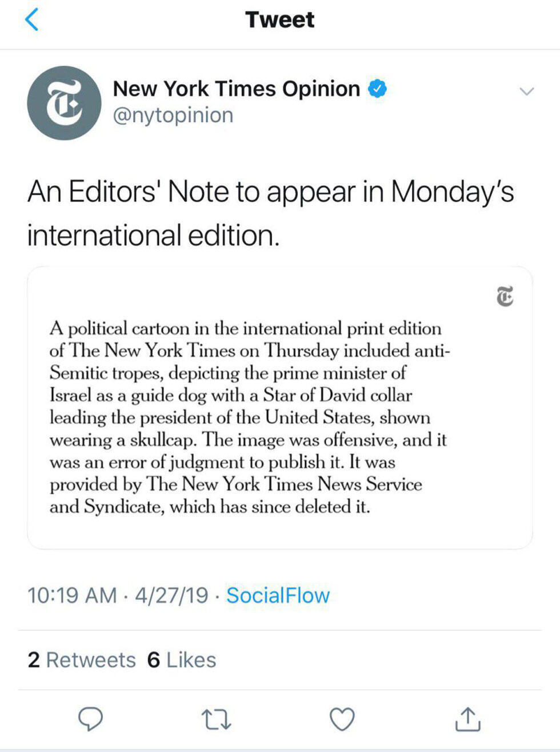View the 2 Retweets list
The width and height of the screenshot is (560, 752).
[81, 660]
